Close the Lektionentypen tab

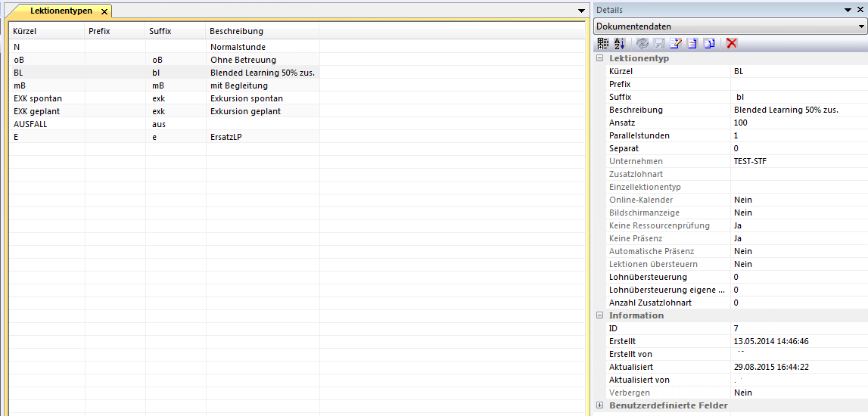104,11
